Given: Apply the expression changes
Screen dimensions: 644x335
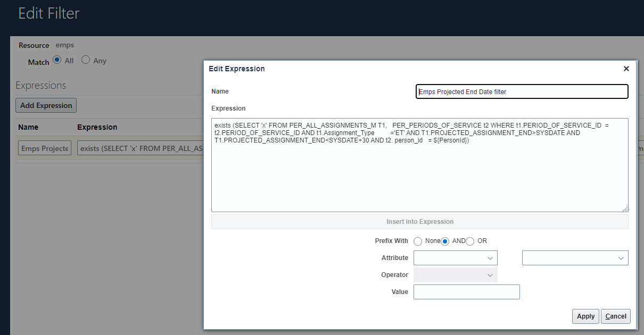Looking at the screenshot, I should coord(585,316).
